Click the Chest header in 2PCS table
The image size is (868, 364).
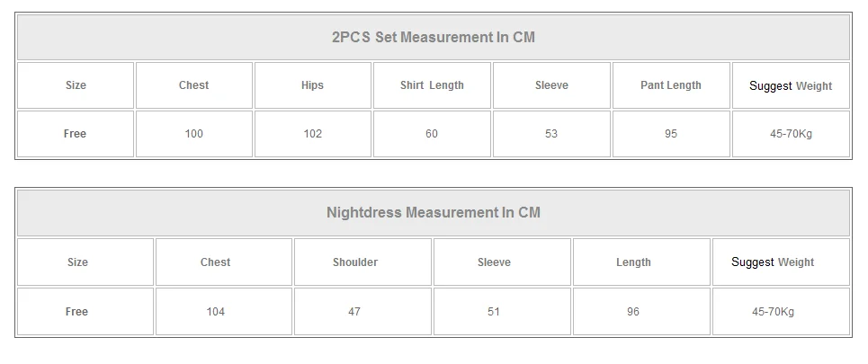[x=193, y=85]
